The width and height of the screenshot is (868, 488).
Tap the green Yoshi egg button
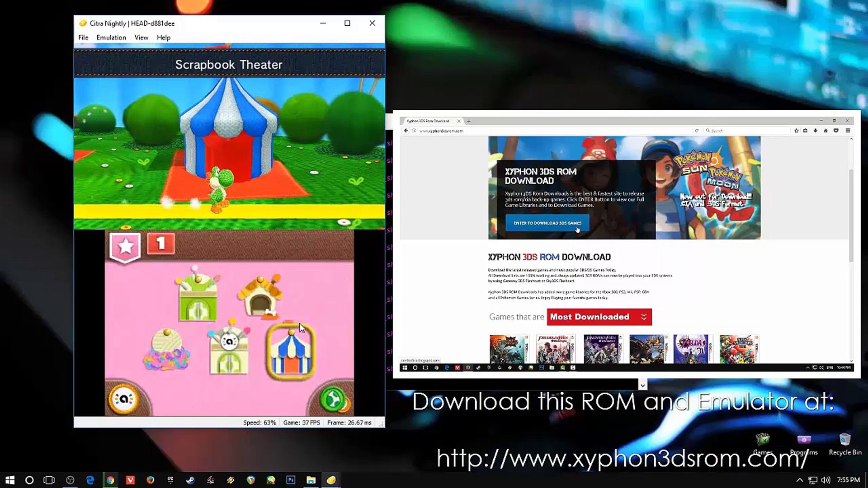pos(333,399)
